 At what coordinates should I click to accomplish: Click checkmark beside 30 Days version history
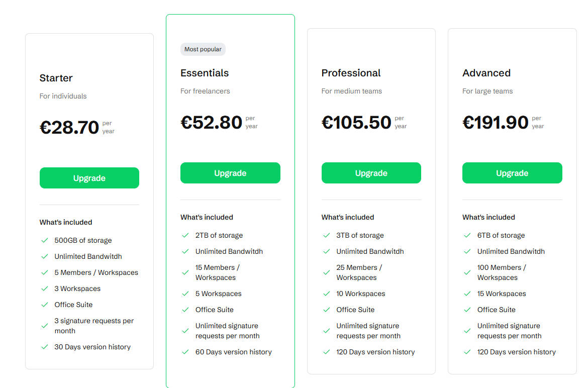click(45, 347)
